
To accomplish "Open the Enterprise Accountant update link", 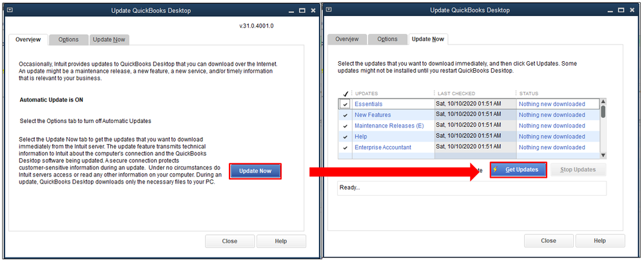I will click(x=383, y=147).
